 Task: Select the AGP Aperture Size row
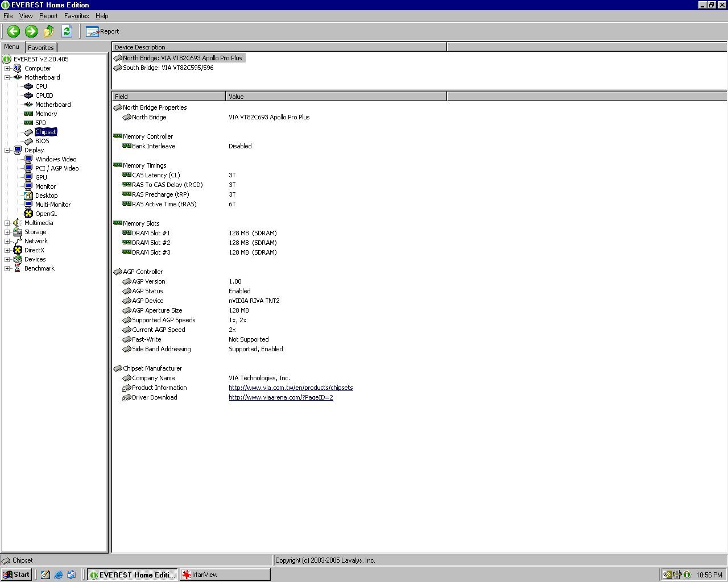pos(280,310)
